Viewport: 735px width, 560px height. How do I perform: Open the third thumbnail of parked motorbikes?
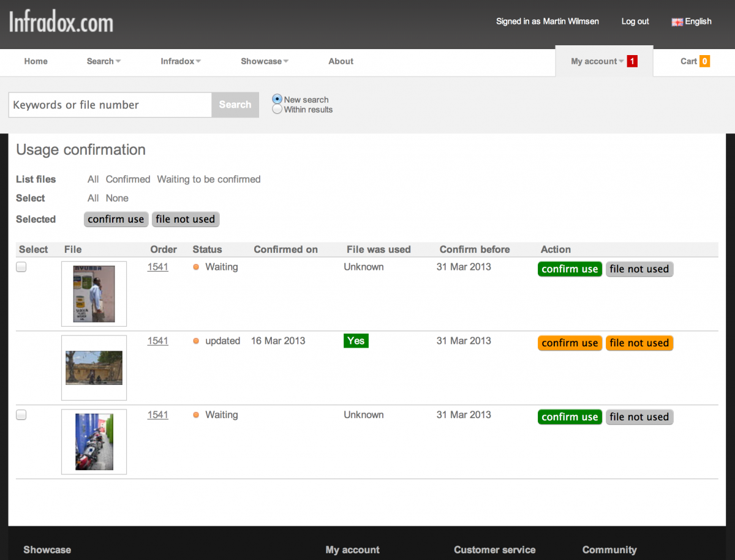pos(94,442)
